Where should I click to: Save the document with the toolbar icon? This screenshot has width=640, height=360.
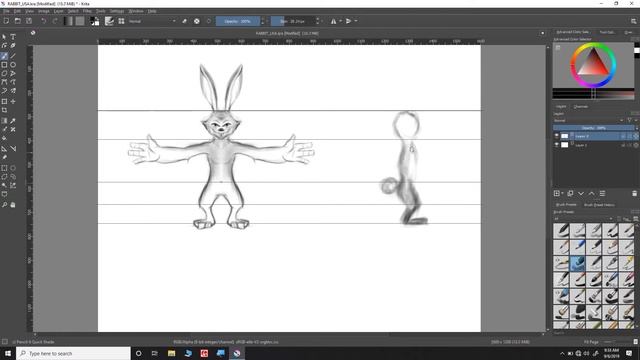pyautogui.click(x=29, y=21)
